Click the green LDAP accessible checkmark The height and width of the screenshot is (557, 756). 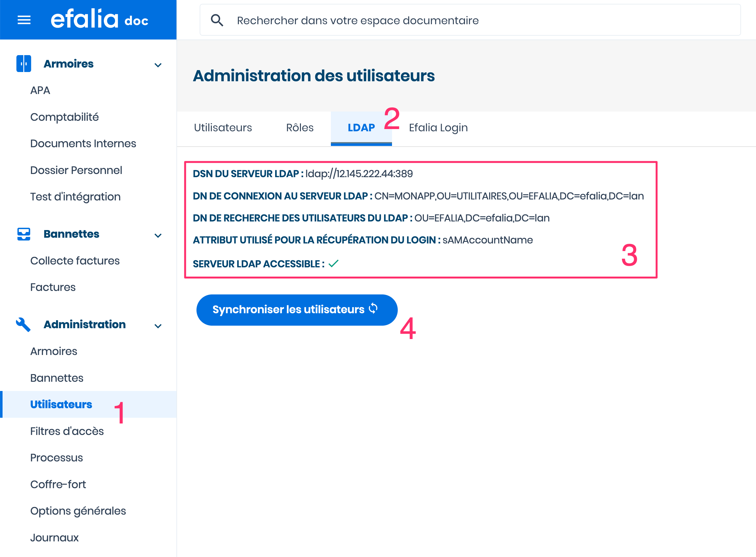coord(333,263)
